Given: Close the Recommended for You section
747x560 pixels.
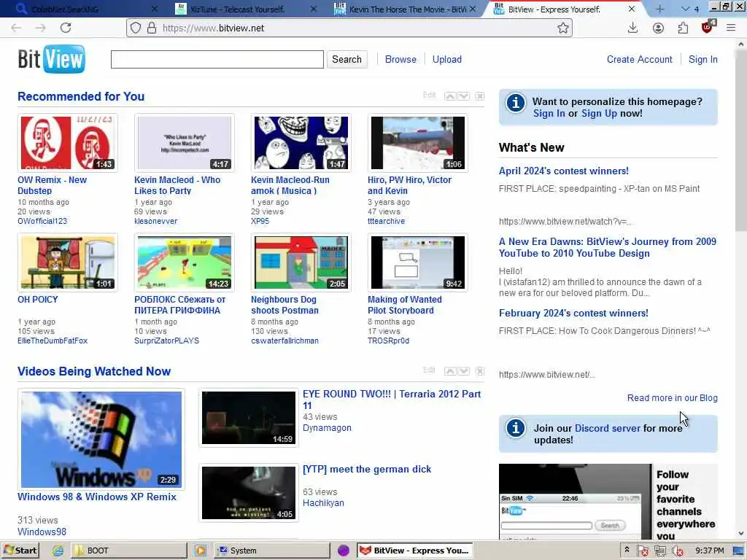Looking at the screenshot, I should pos(480,96).
